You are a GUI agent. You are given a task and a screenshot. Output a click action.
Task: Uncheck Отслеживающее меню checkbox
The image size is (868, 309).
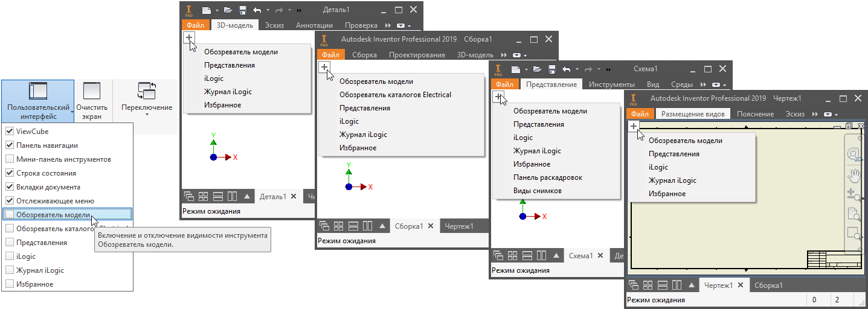(10, 200)
